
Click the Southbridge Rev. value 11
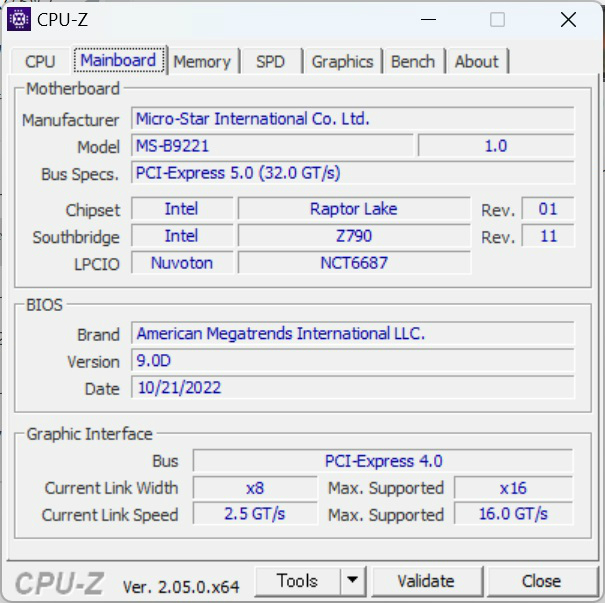point(548,236)
